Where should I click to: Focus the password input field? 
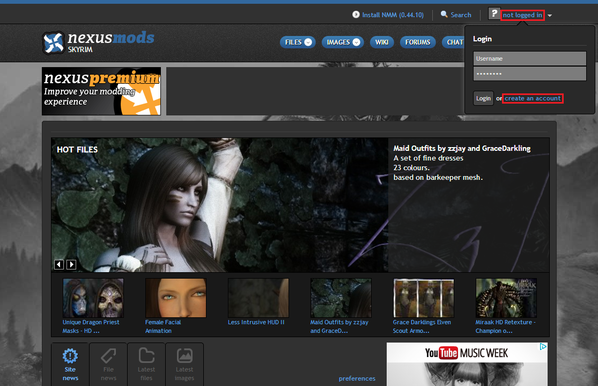coord(530,74)
